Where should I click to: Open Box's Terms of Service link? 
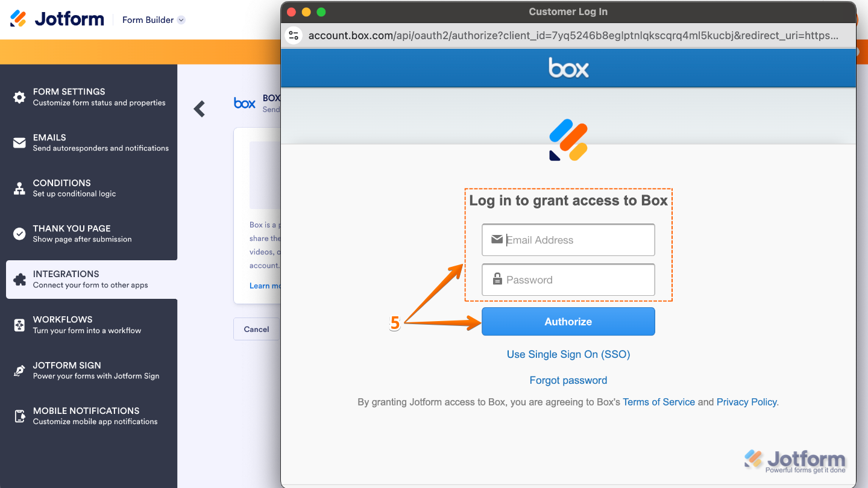point(659,402)
